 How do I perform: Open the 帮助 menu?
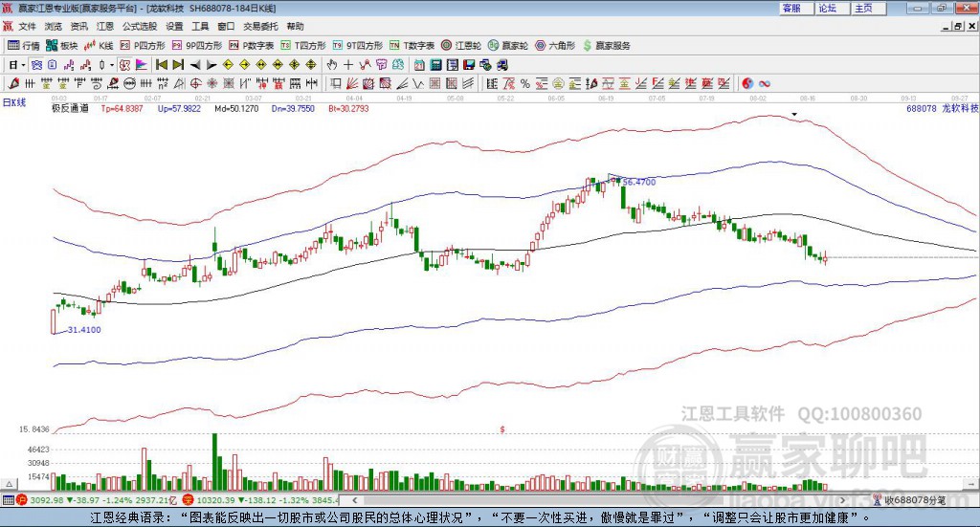[295, 26]
